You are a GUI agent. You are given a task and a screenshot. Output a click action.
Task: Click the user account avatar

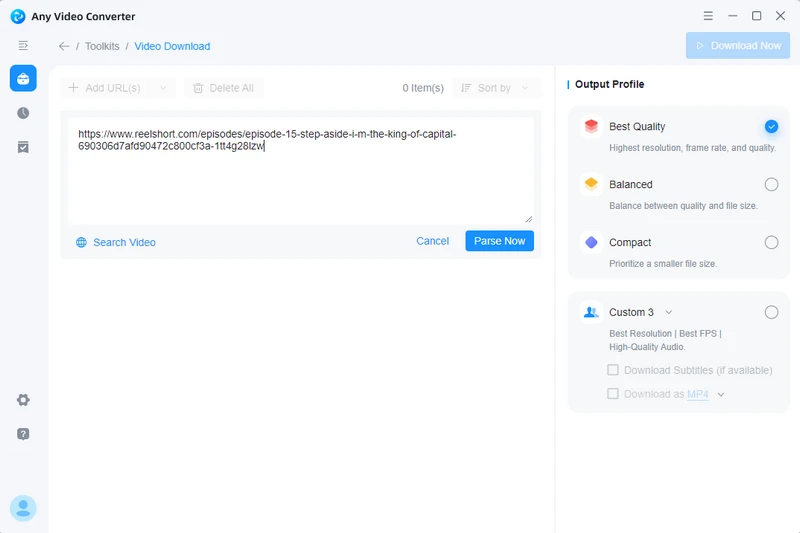coord(23,508)
